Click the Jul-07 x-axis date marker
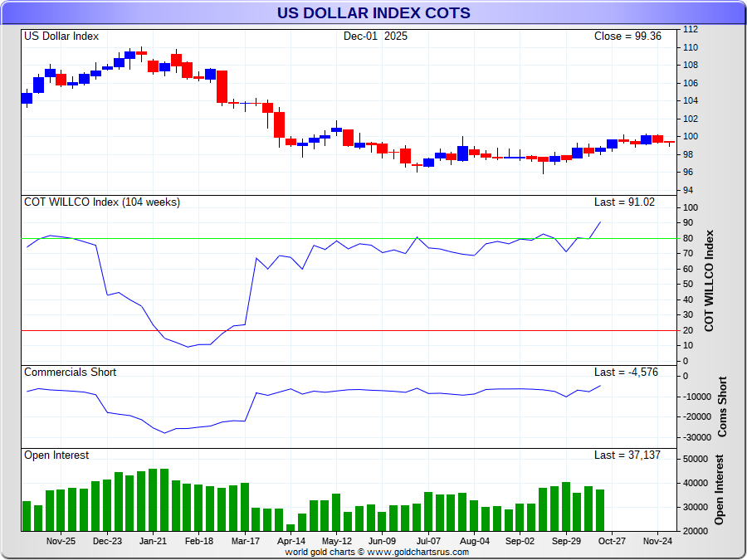 pyautogui.click(x=428, y=540)
